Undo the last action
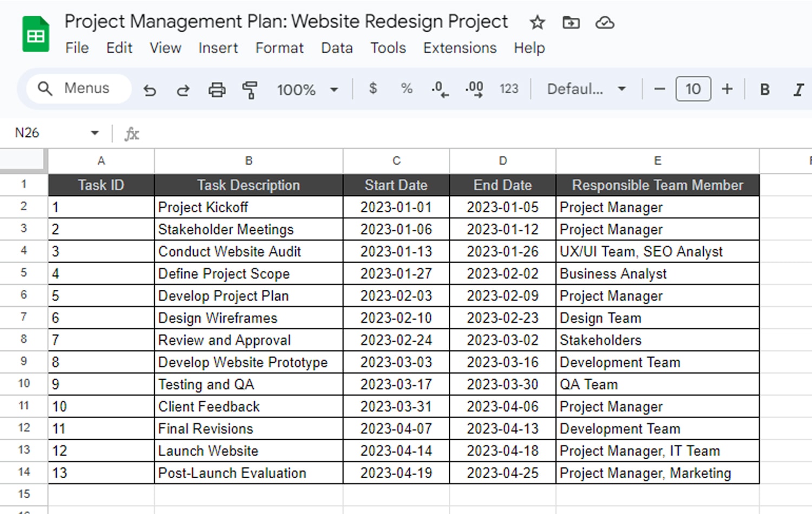Image resolution: width=812 pixels, height=514 pixels. (150, 89)
